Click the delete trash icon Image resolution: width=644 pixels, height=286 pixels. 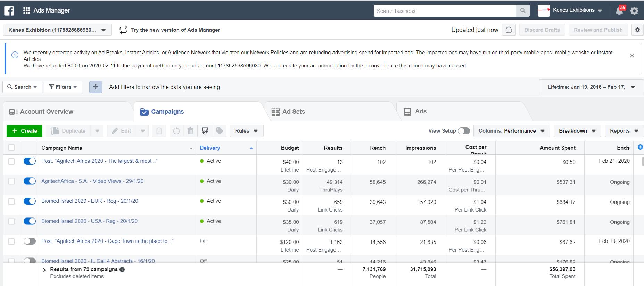point(190,131)
